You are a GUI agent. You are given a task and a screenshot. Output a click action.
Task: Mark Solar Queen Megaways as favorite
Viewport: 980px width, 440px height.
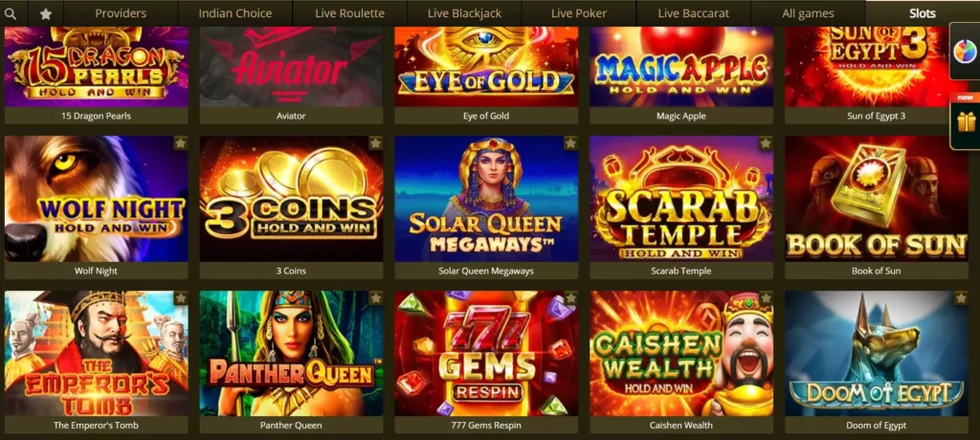570,143
